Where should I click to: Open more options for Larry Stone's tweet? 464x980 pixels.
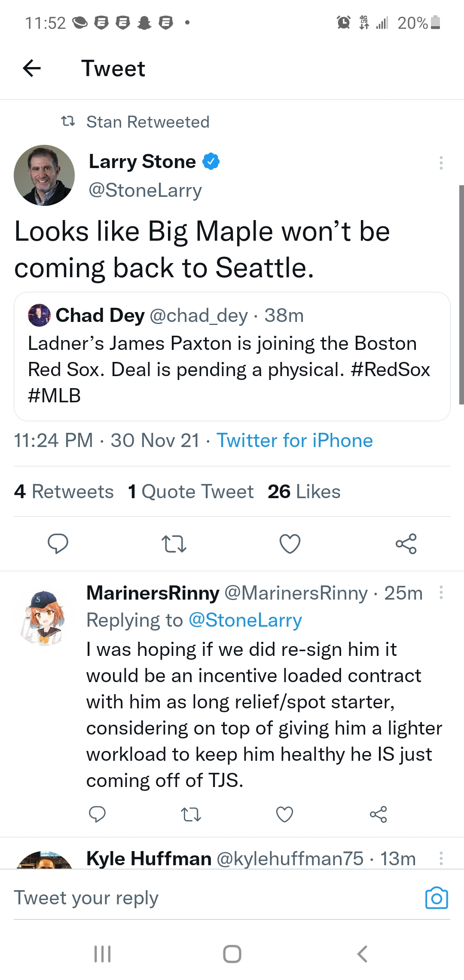(441, 162)
